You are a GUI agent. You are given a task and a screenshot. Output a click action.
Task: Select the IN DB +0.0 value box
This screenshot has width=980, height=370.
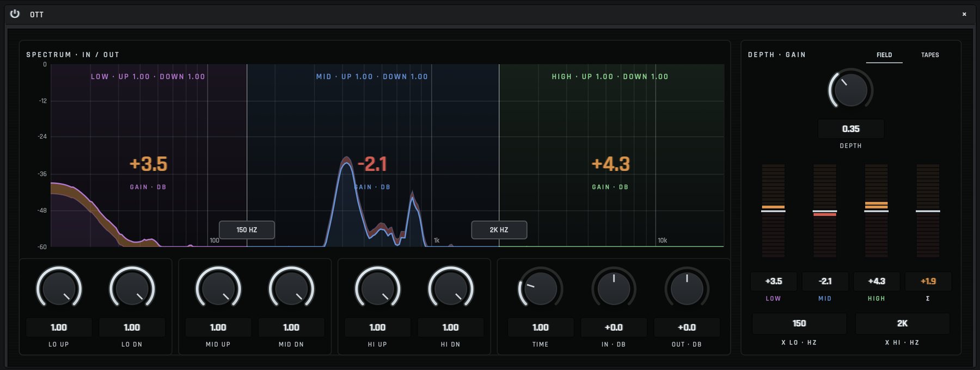click(614, 328)
